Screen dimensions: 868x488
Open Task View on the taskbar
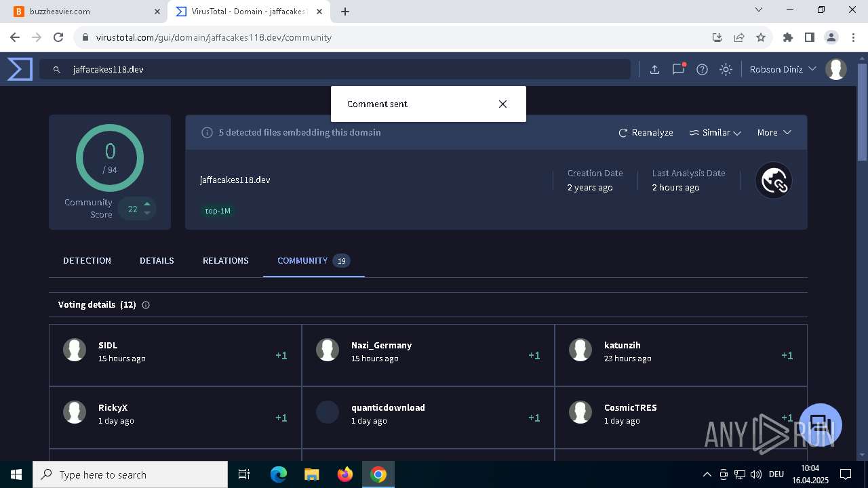pos(244,474)
